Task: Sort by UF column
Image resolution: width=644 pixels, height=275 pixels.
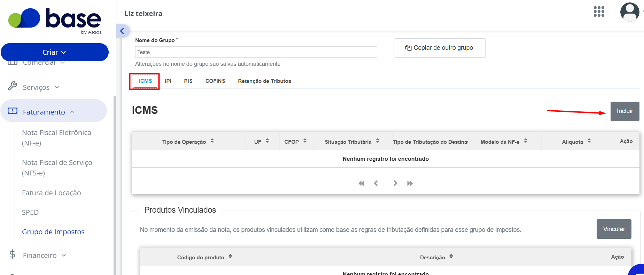Action: 267,141
